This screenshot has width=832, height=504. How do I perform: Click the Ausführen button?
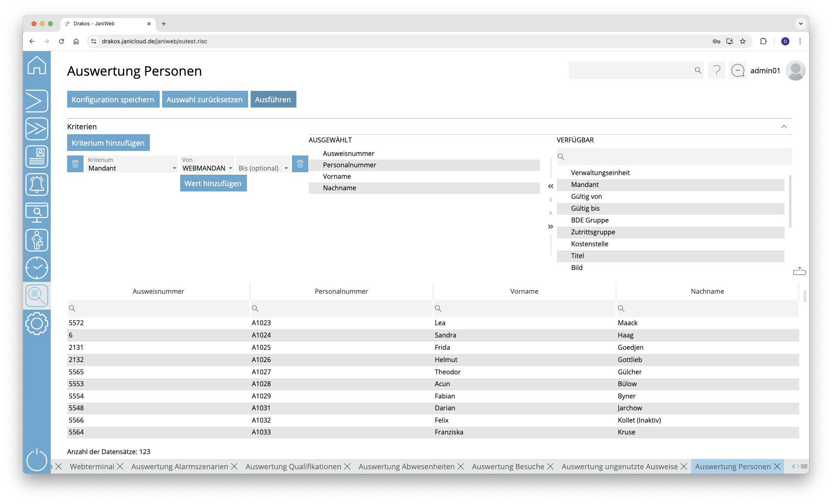(x=273, y=99)
